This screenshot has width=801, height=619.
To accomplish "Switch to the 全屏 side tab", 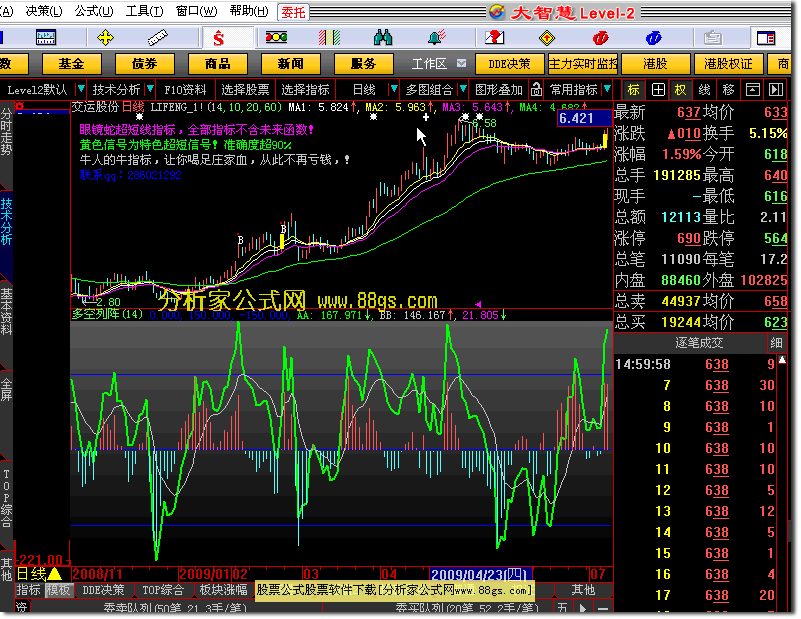I will [6, 390].
